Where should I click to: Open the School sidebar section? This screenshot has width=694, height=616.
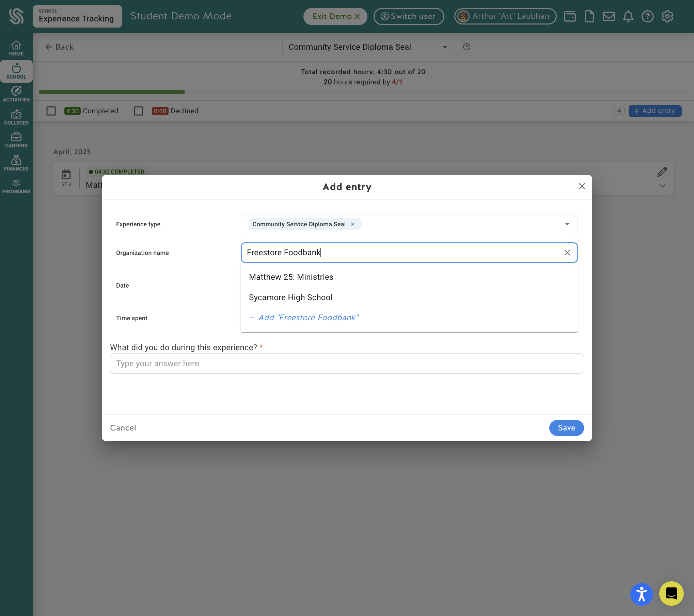coord(16,71)
